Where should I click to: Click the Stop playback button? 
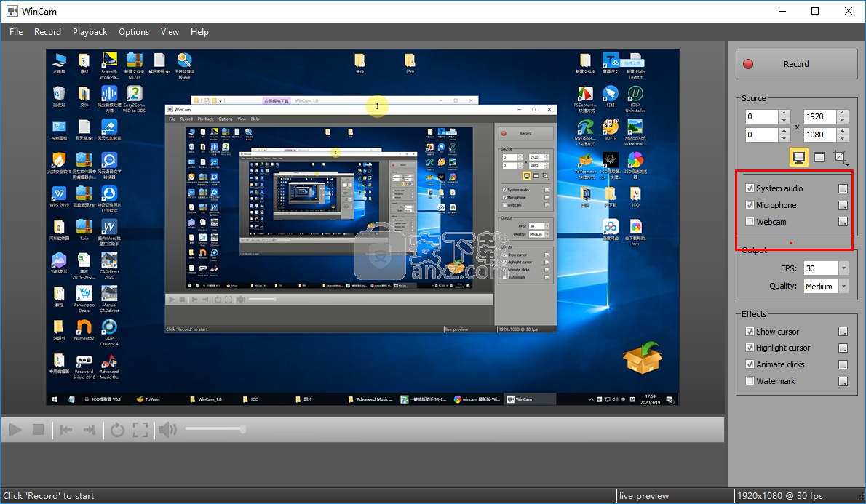point(38,430)
